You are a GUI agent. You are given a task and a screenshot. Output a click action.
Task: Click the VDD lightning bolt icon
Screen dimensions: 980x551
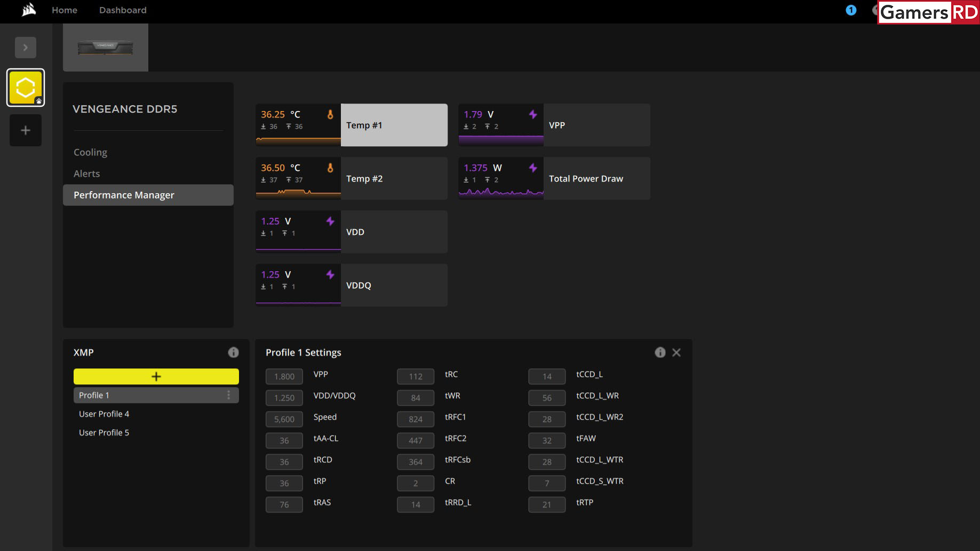pos(330,221)
